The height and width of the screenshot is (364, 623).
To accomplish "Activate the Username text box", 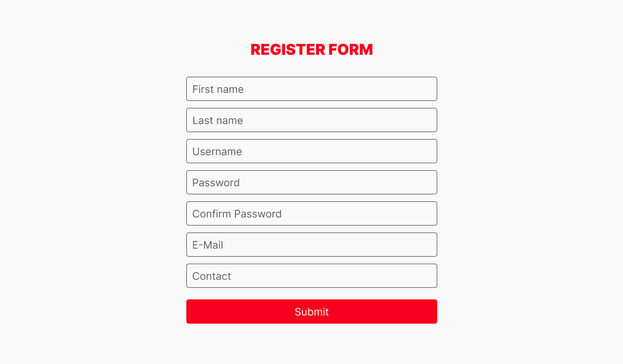I will (x=311, y=151).
